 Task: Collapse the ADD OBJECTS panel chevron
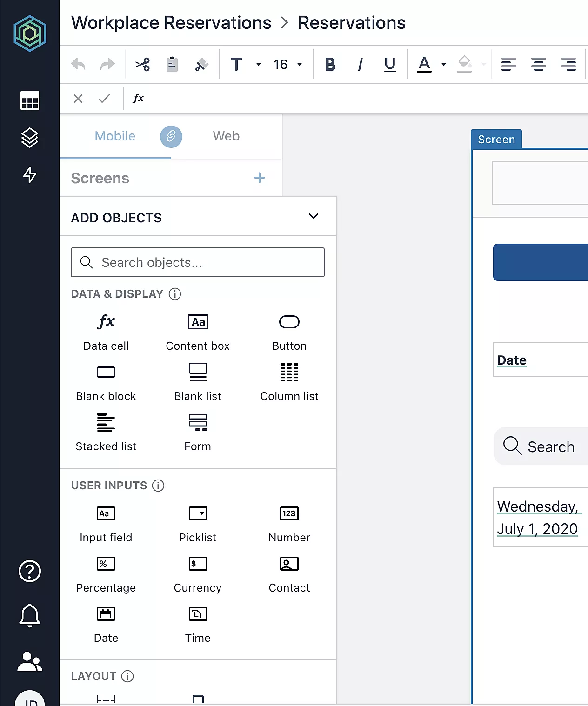314,216
